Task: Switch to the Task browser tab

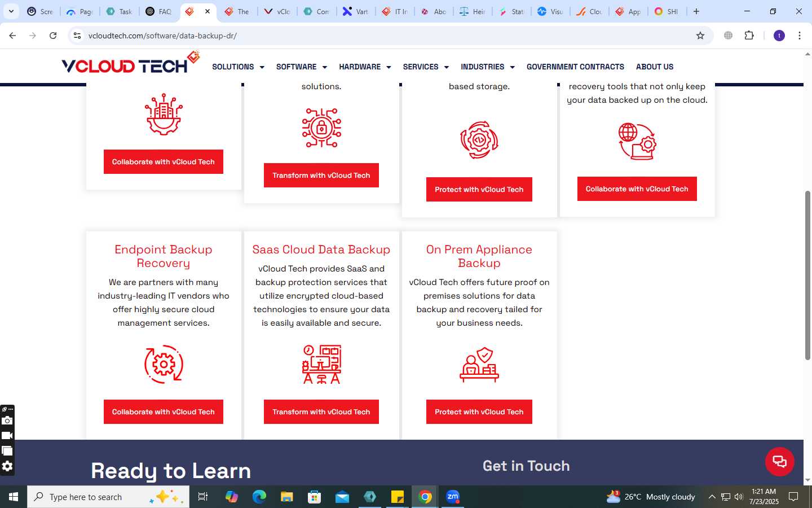Action: pos(119,11)
